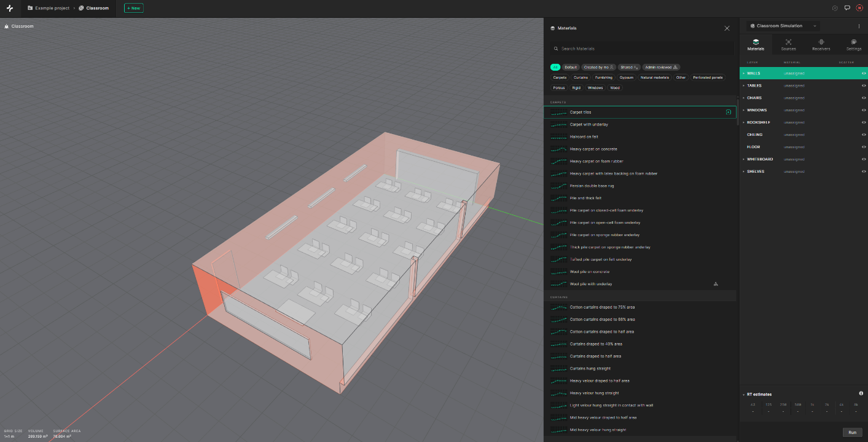Image resolution: width=868 pixels, height=442 pixels.
Task: Open the Example project breadcrumb
Action: 49,8
